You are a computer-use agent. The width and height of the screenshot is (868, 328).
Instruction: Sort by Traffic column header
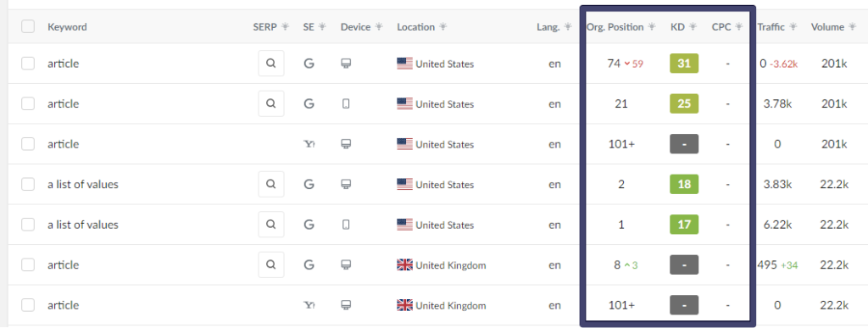(771, 27)
